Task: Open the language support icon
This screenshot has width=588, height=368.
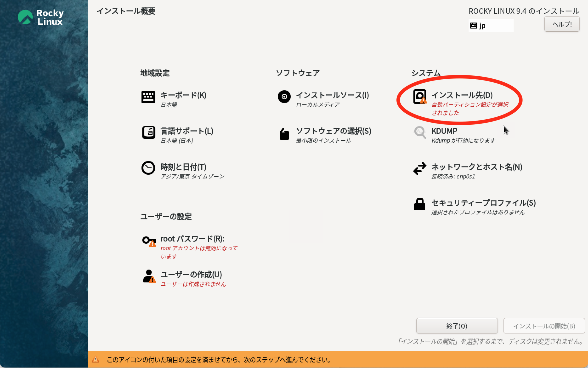Action: coord(148,133)
